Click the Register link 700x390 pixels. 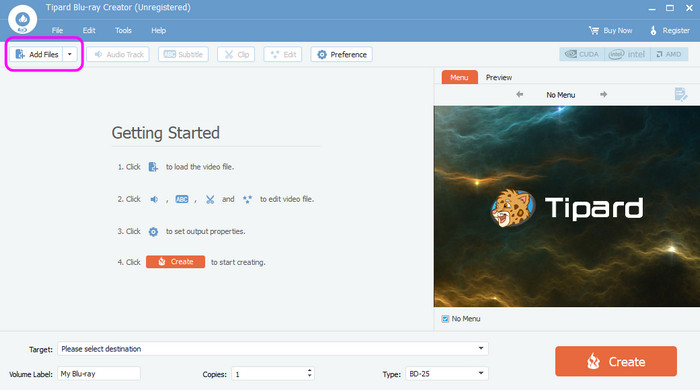[x=670, y=30]
